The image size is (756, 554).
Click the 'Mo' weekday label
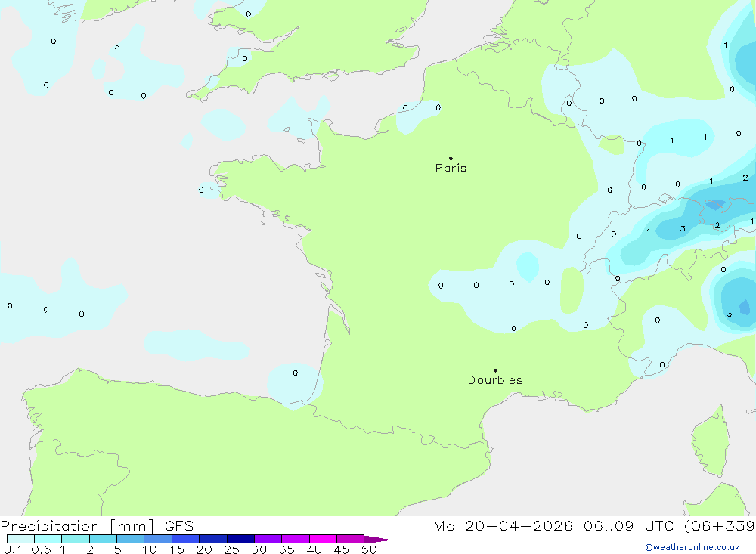444,526
